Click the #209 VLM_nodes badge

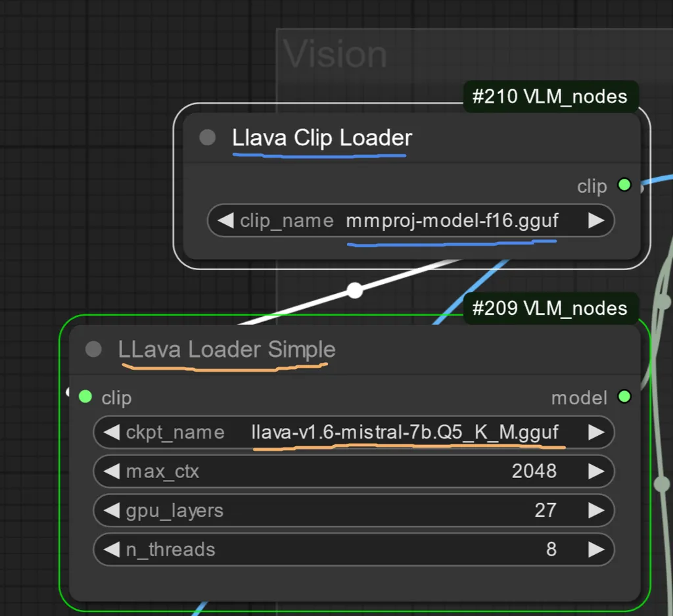[x=550, y=308]
